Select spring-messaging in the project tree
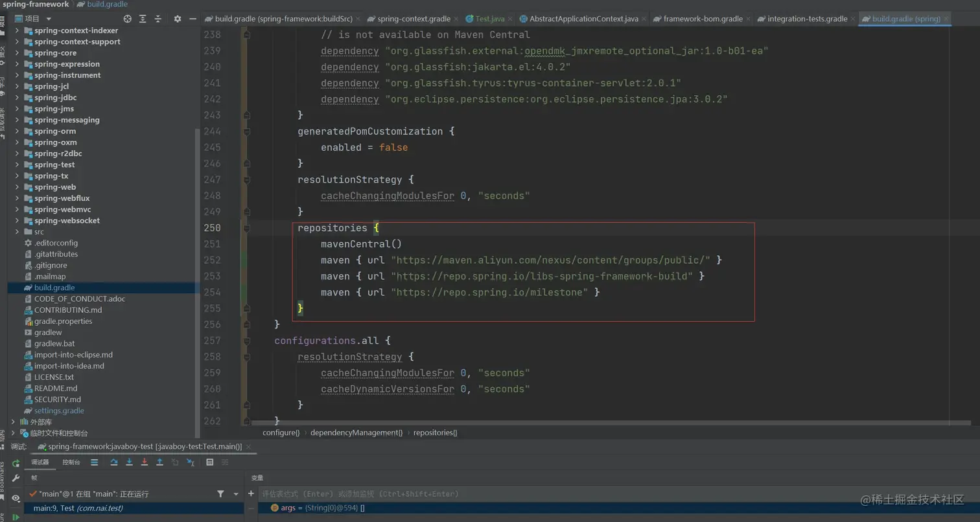Viewport: 980px width, 522px height. [67, 120]
